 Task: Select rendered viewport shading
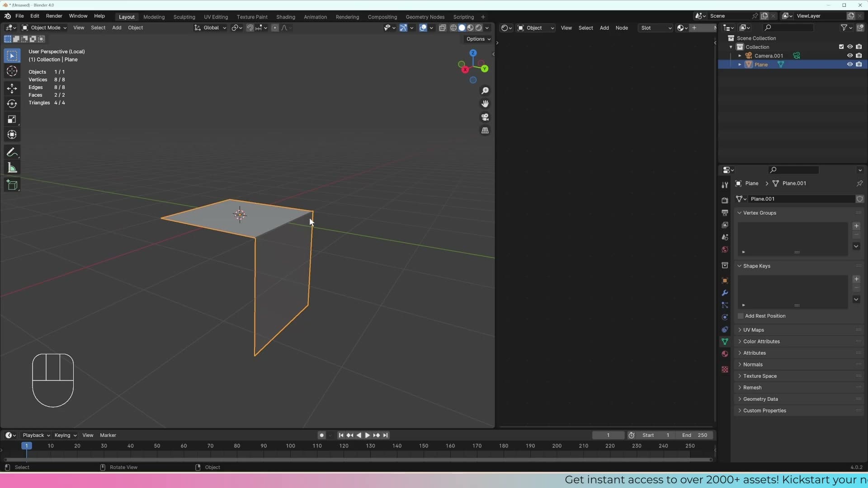coord(479,28)
